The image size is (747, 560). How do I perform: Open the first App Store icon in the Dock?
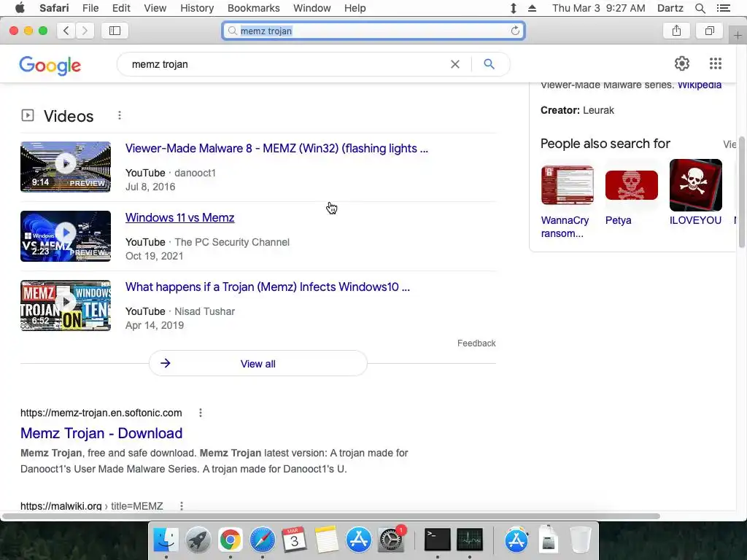(358, 540)
